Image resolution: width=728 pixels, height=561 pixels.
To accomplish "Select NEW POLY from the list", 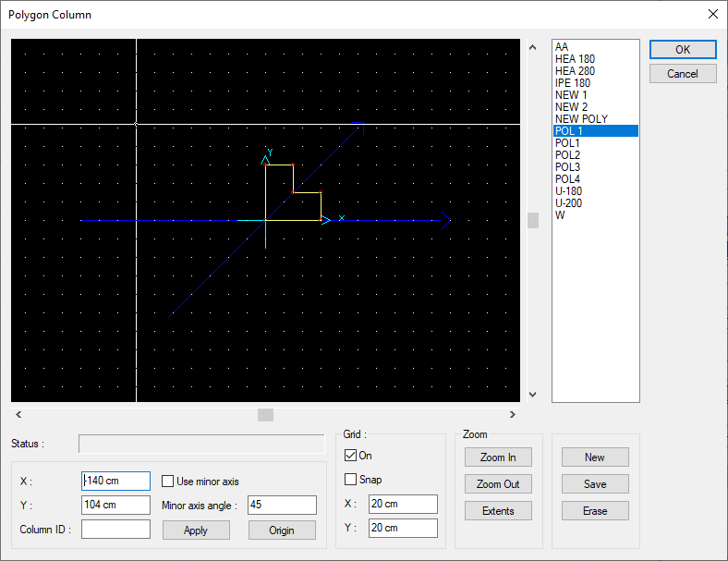I will [581, 119].
